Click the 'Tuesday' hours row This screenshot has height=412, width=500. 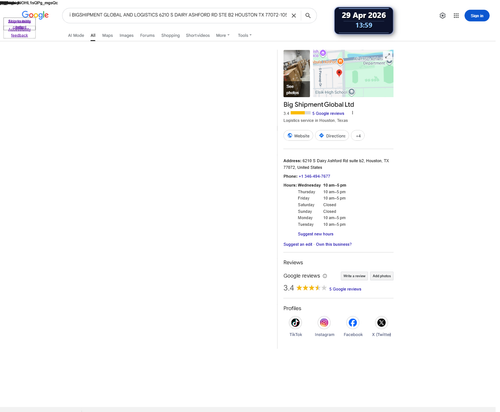[x=322, y=224]
